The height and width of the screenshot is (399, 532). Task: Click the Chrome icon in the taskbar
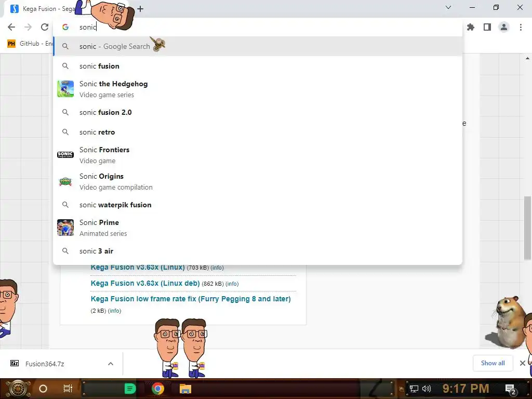(x=158, y=389)
